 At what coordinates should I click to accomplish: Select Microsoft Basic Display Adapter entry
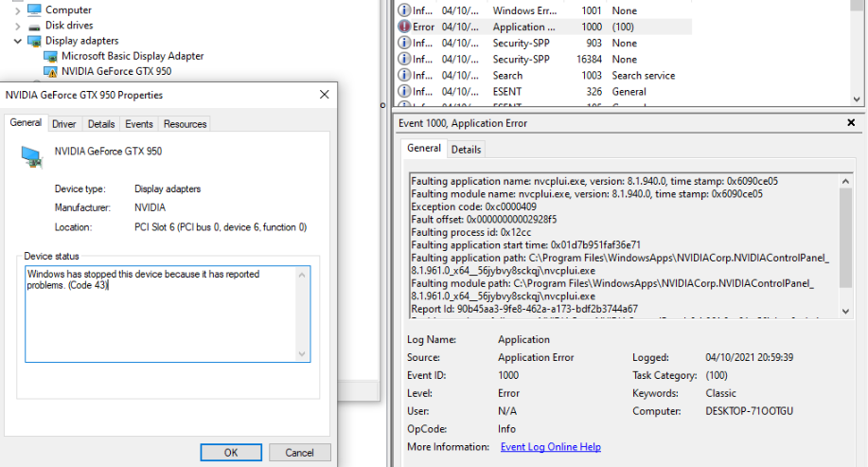pos(133,56)
